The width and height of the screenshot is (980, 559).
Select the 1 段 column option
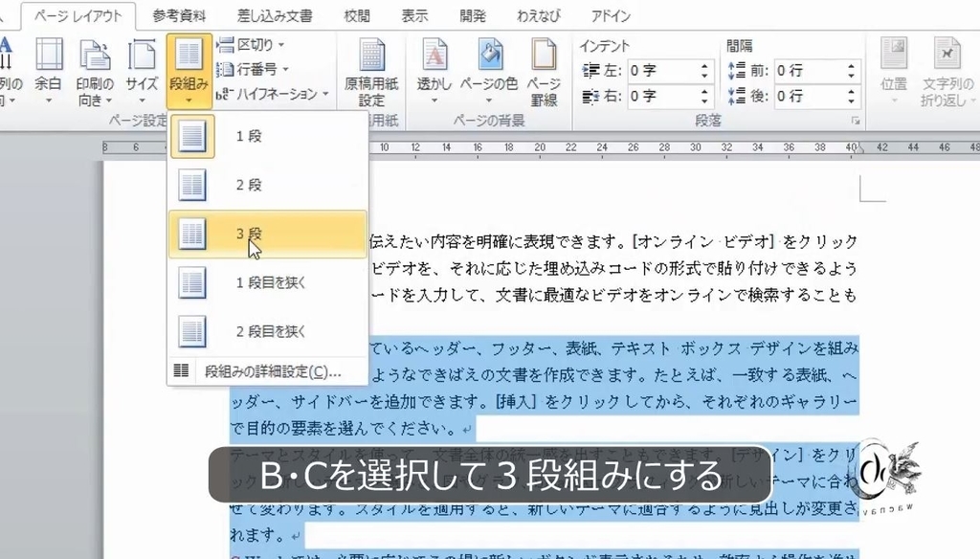click(268, 136)
